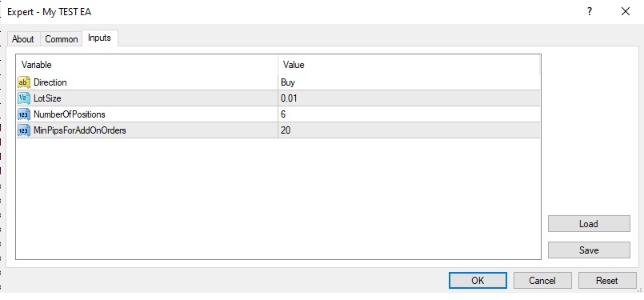Click the Save button

(x=589, y=250)
